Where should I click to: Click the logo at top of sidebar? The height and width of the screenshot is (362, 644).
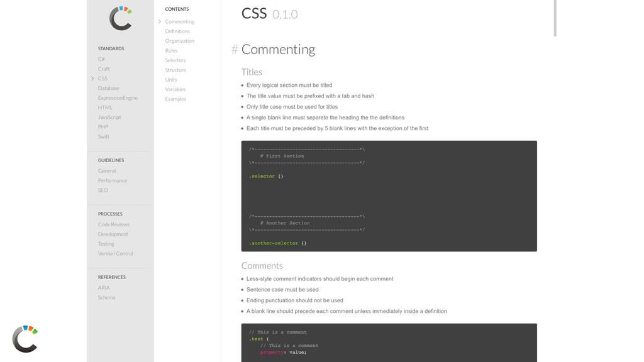coord(120,18)
